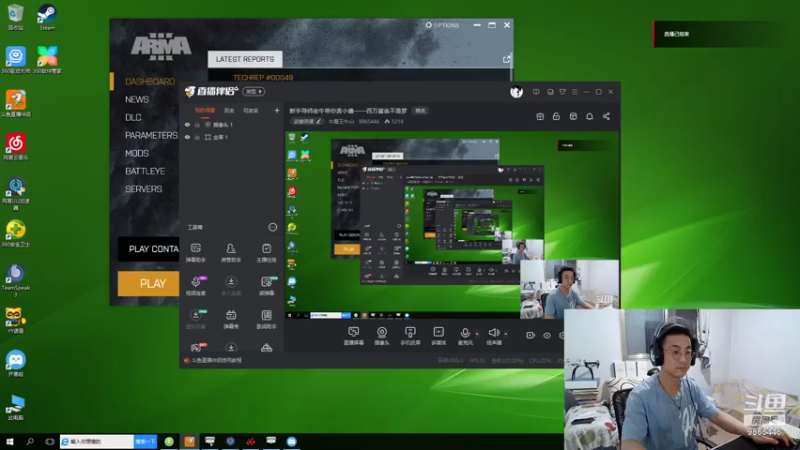Add 摄像头 camera source from bottom toolbar
The height and width of the screenshot is (450, 800).
click(382, 336)
